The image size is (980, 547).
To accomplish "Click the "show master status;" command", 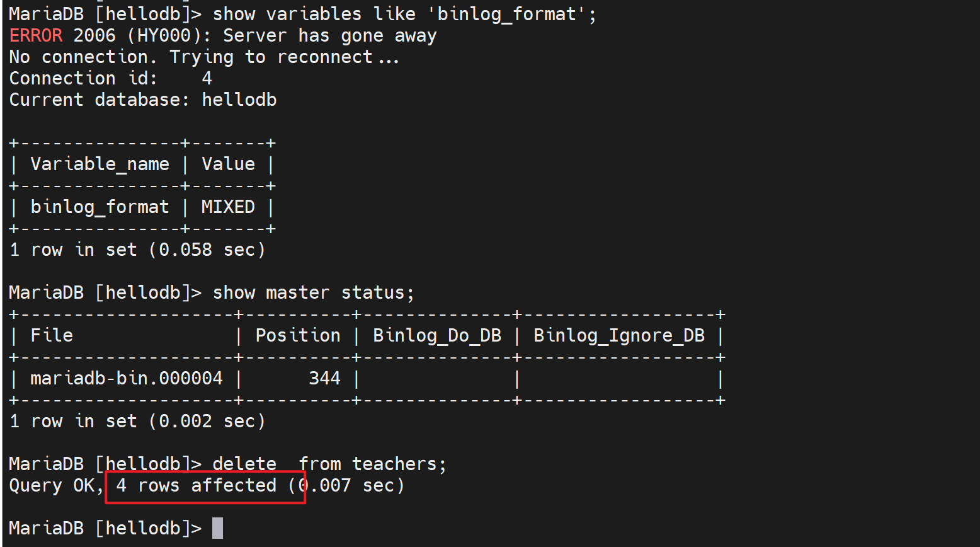I will (313, 292).
